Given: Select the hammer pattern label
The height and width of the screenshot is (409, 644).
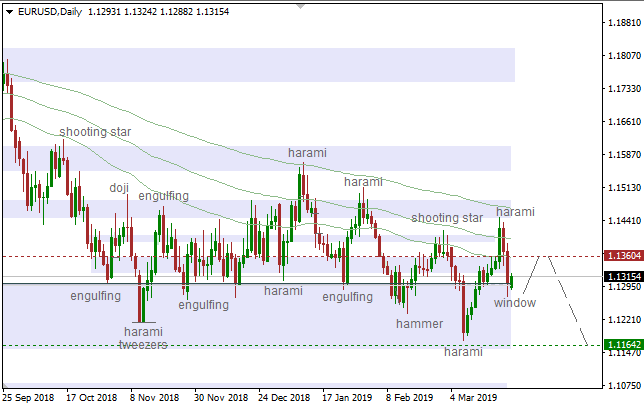Looking at the screenshot, I should pyautogui.click(x=419, y=324).
